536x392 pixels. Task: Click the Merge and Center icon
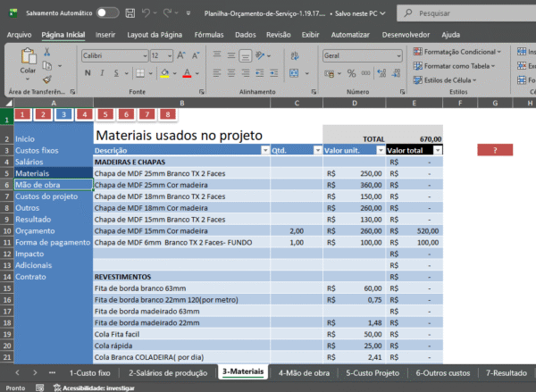(x=294, y=73)
